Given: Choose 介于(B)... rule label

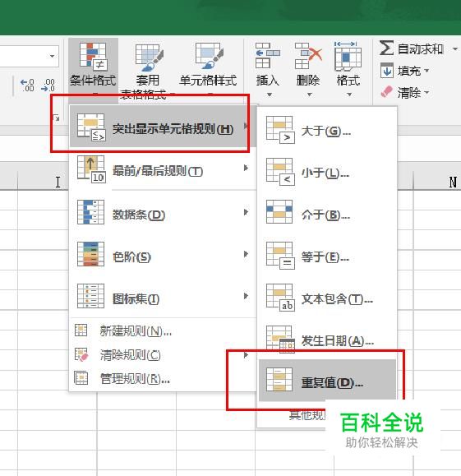Looking at the screenshot, I should [325, 215].
